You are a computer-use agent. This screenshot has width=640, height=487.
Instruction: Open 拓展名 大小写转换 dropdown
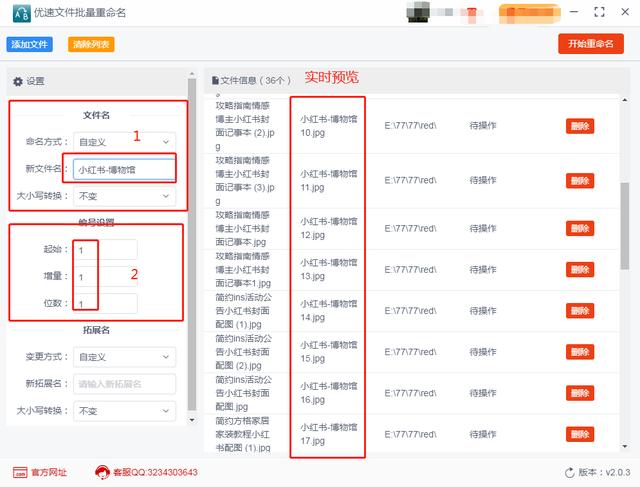coord(124,411)
